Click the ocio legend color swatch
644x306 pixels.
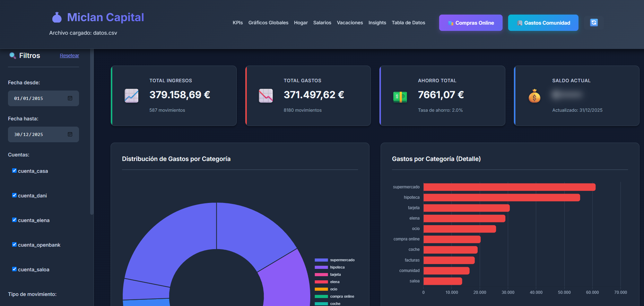click(321, 289)
